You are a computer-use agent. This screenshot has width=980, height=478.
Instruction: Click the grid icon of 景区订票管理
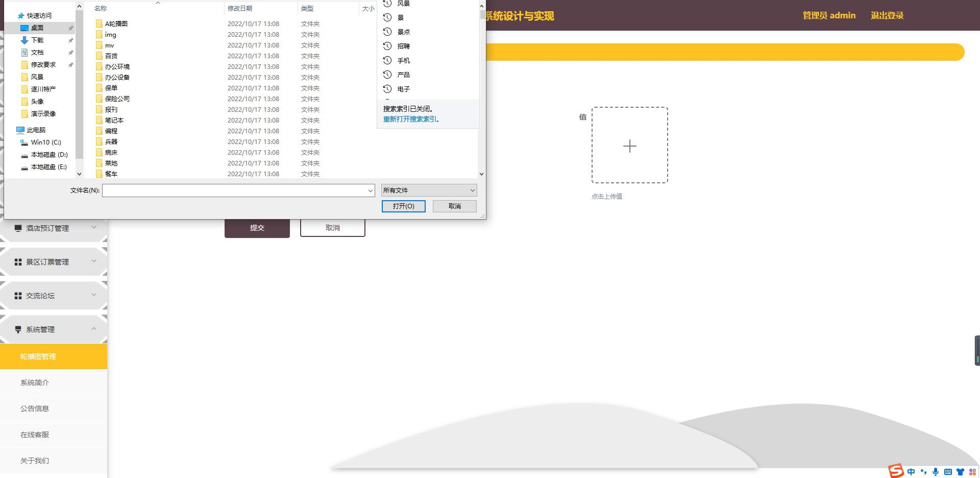18,262
